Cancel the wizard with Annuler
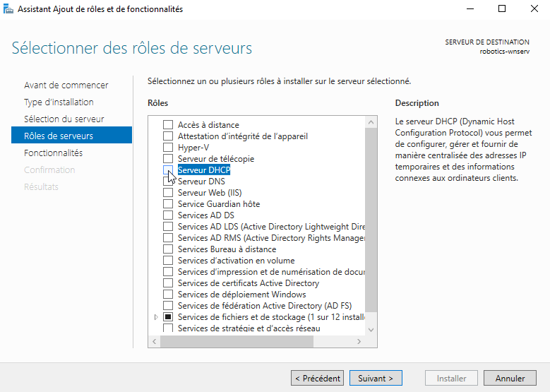550x392 pixels. pyautogui.click(x=510, y=379)
